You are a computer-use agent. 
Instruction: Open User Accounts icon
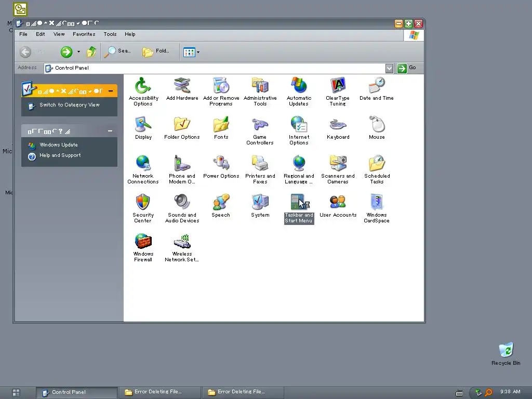338,206
